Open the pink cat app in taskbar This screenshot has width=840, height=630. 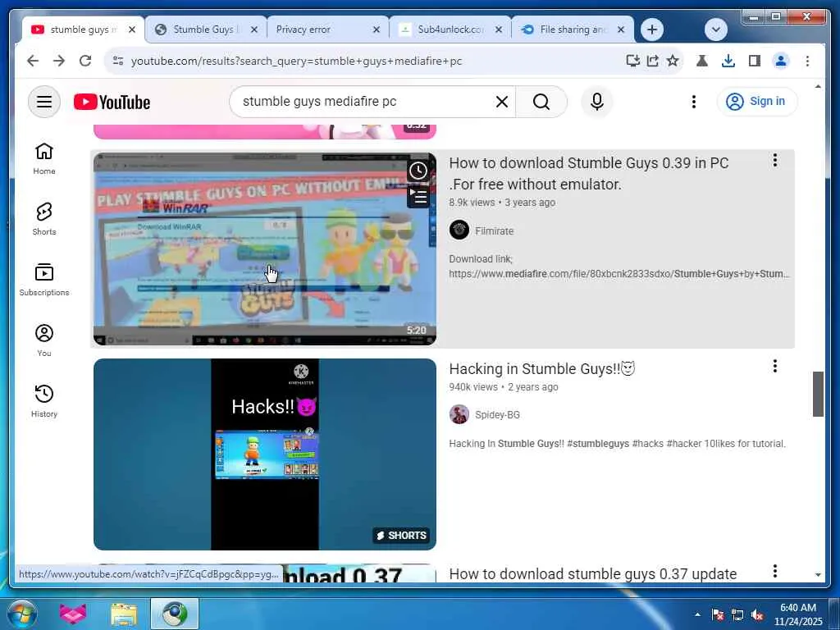pos(73,614)
